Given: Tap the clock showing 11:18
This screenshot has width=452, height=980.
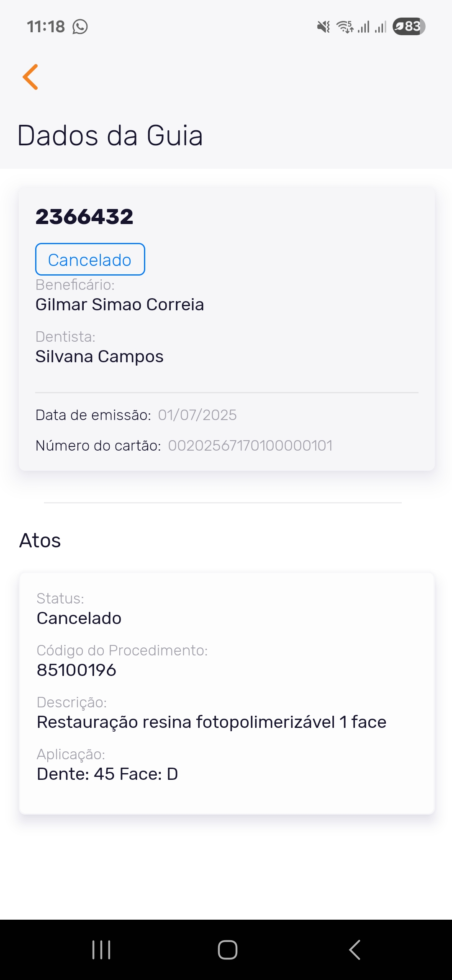Looking at the screenshot, I should (46, 27).
